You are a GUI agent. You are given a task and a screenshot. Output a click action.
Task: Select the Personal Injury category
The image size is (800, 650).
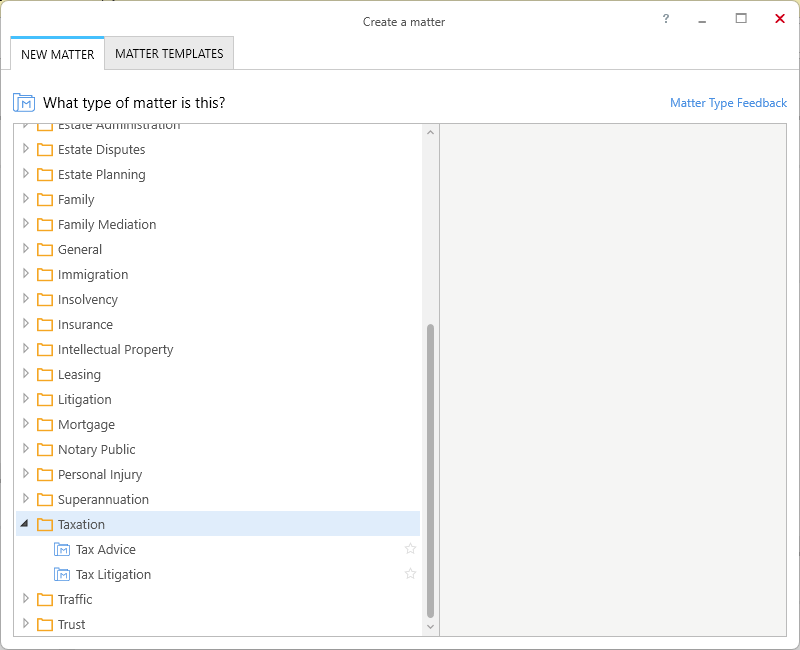pyautogui.click(x=100, y=475)
